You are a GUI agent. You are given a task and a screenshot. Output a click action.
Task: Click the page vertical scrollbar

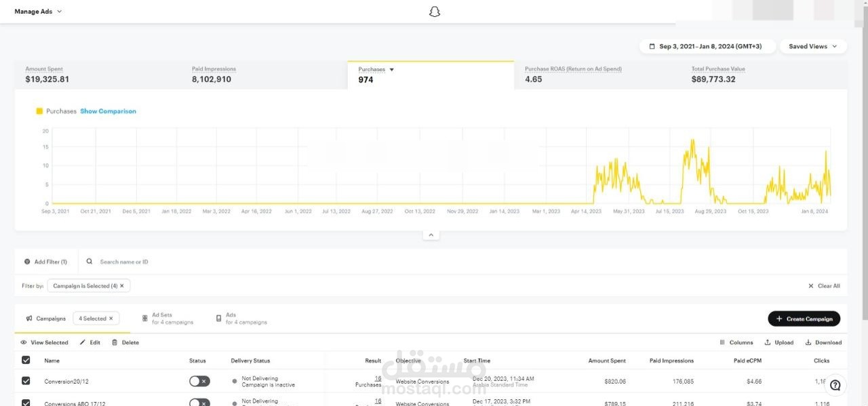(x=864, y=163)
